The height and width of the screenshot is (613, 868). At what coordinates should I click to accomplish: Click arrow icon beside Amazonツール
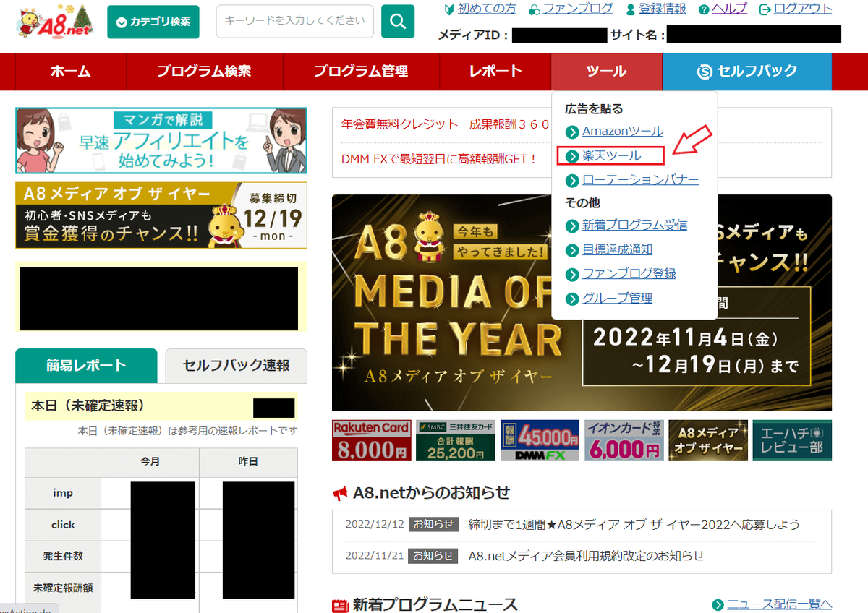pyautogui.click(x=572, y=132)
